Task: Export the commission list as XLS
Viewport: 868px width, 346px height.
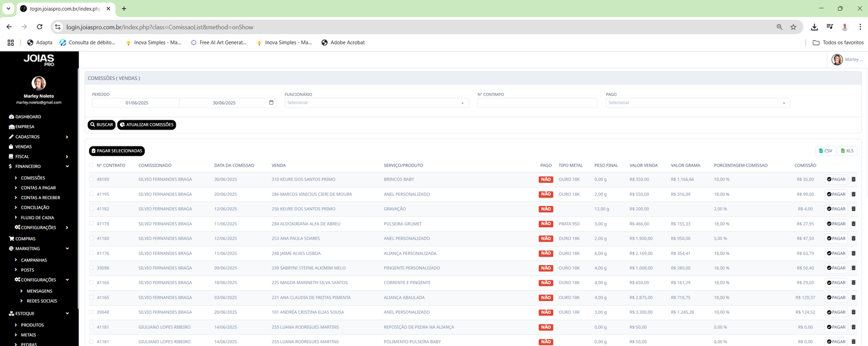Action: point(847,151)
